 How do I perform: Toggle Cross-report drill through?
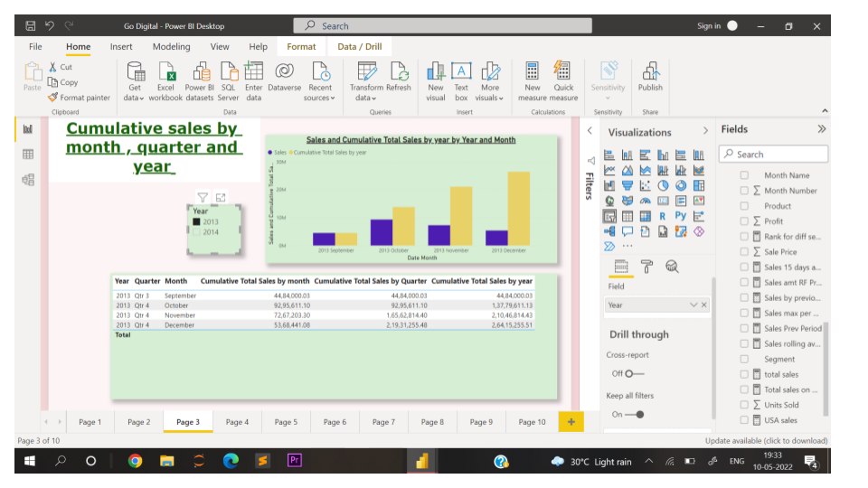pos(635,373)
